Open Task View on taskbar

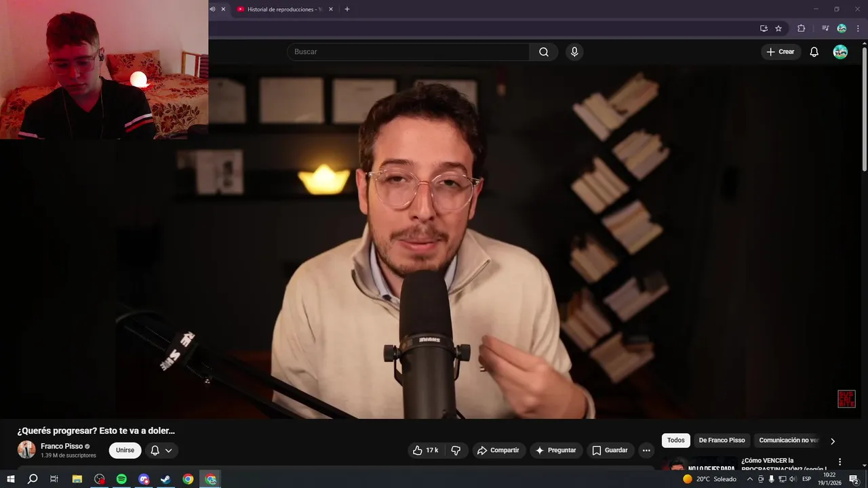click(x=54, y=479)
